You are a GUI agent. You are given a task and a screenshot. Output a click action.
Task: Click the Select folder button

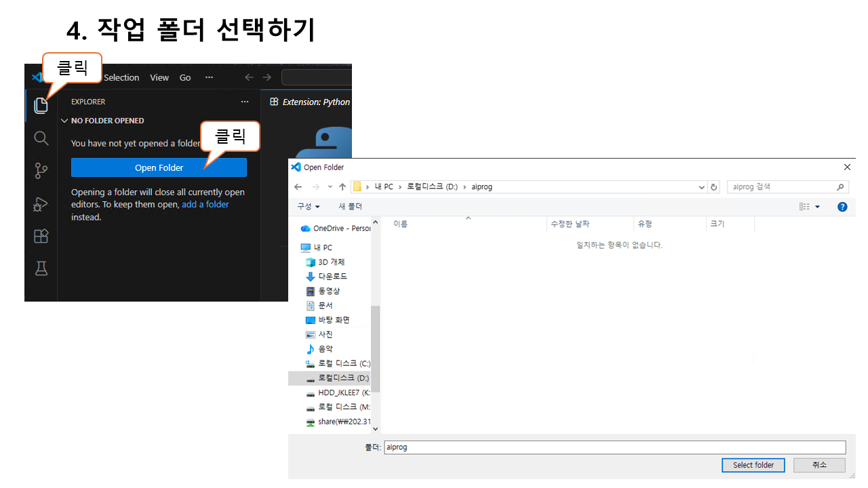(x=753, y=465)
